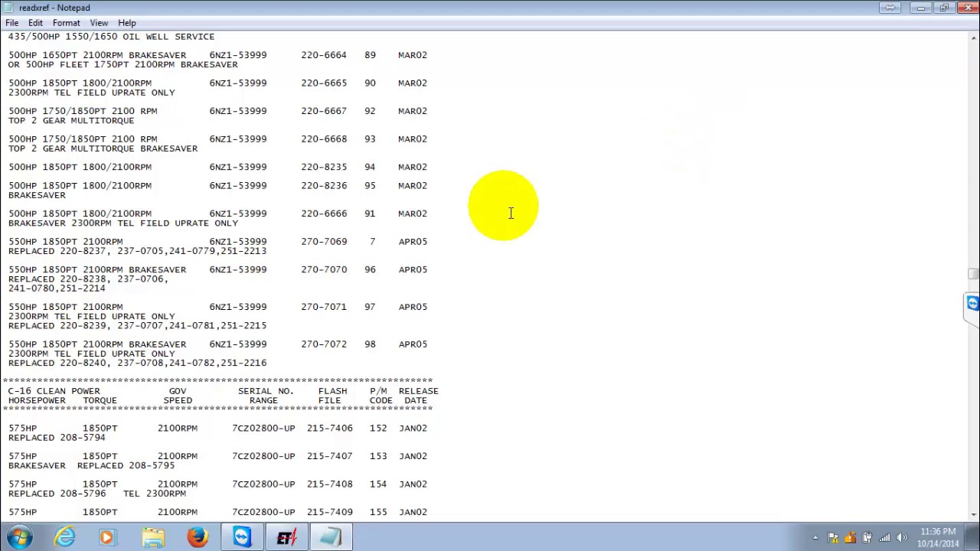Click the 'RELEASE' column header text
This screenshot has height=551, width=980.
point(419,391)
